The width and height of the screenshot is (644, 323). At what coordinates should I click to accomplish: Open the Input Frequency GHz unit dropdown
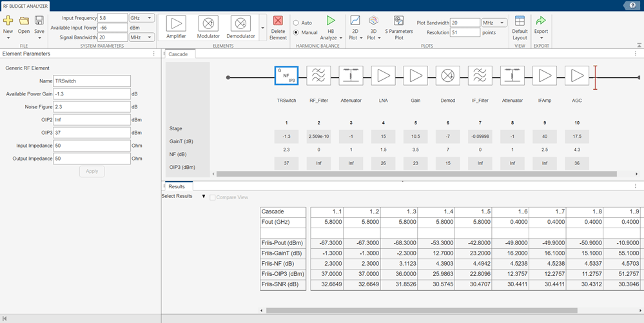pyautogui.click(x=141, y=18)
